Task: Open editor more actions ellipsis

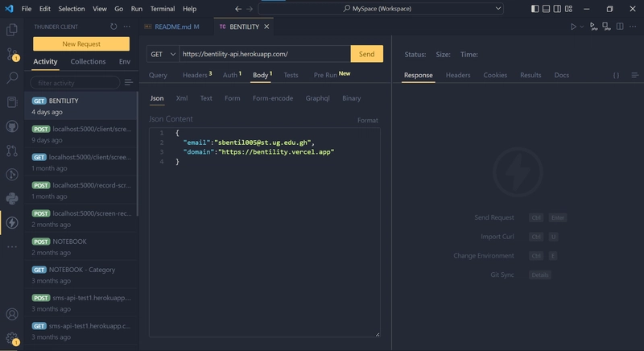Action: tap(633, 27)
